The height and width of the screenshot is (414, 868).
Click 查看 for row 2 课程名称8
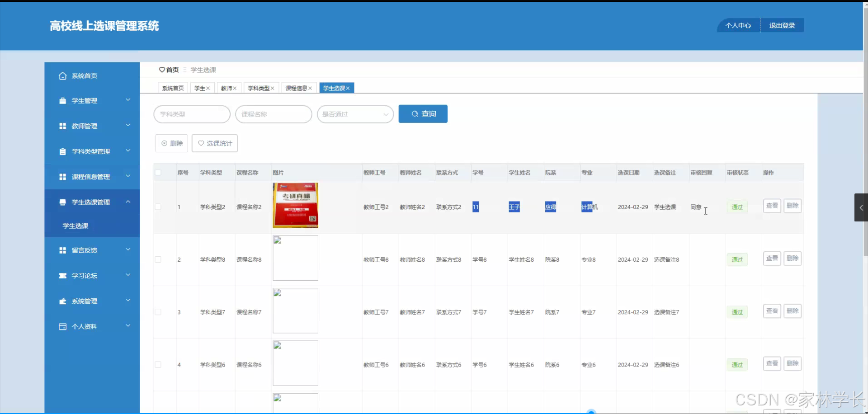pos(772,258)
